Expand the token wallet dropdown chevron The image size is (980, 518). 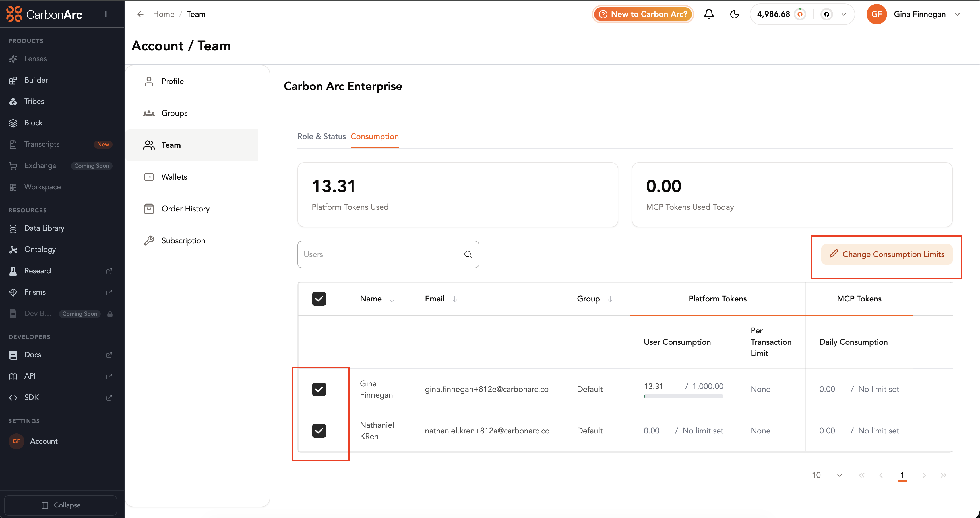click(844, 14)
